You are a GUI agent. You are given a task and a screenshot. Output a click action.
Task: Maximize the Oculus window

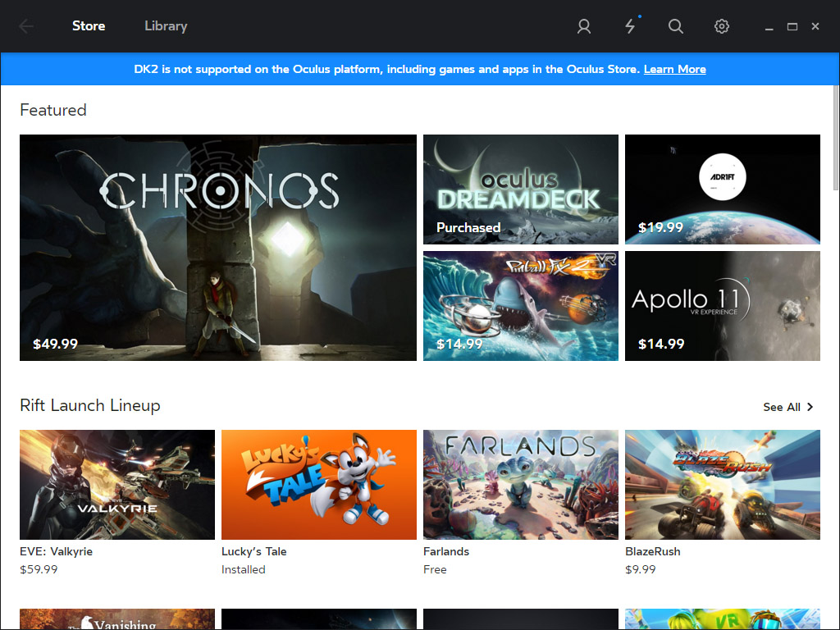tap(792, 26)
